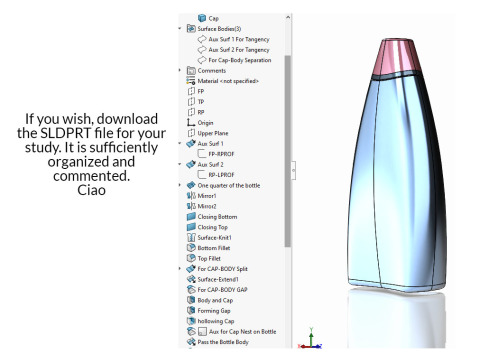The width and height of the screenshot is (489, 364).
Task: Click the Top Fillet feature icon
Action: coord(191,258)
